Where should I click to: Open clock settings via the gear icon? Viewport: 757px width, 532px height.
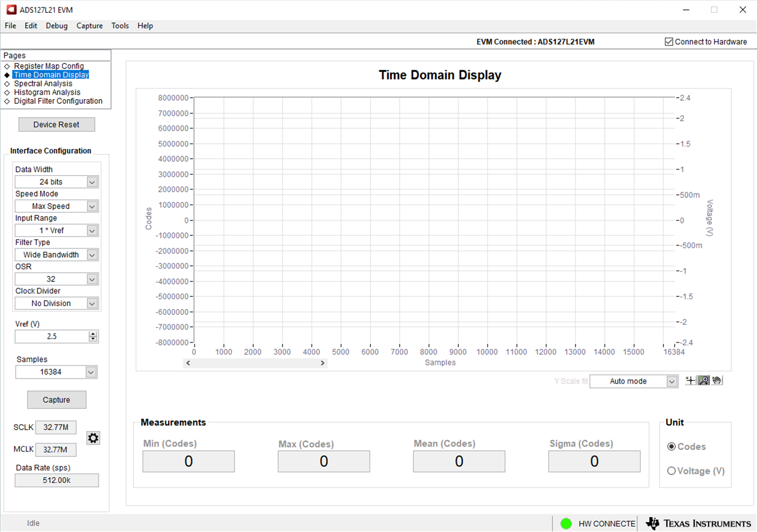pos(93,438)
